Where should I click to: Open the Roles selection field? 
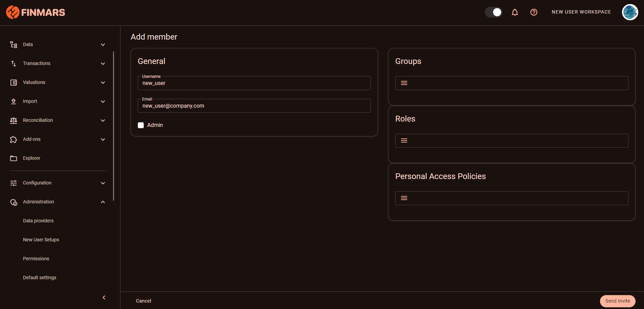point(512,140)
